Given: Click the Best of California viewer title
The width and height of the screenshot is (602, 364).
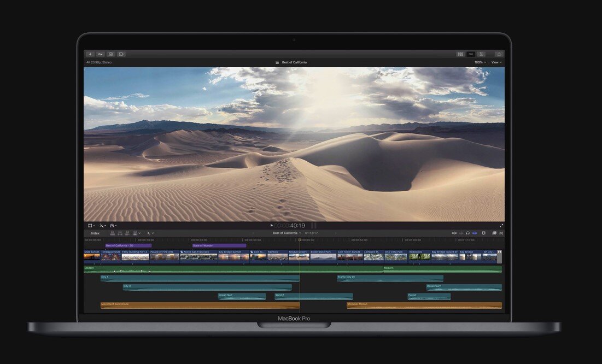Looking at the screenshot, I should pos(294,62).
